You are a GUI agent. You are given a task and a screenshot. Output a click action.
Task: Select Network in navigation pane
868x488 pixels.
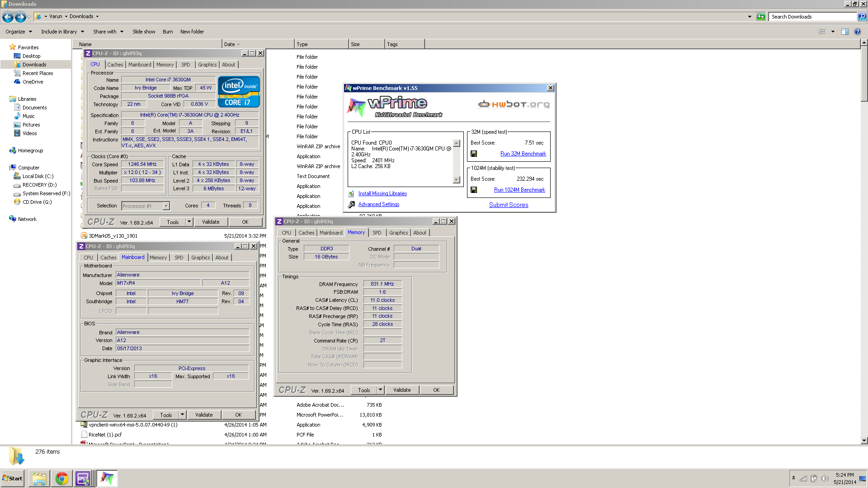point(27,219)
